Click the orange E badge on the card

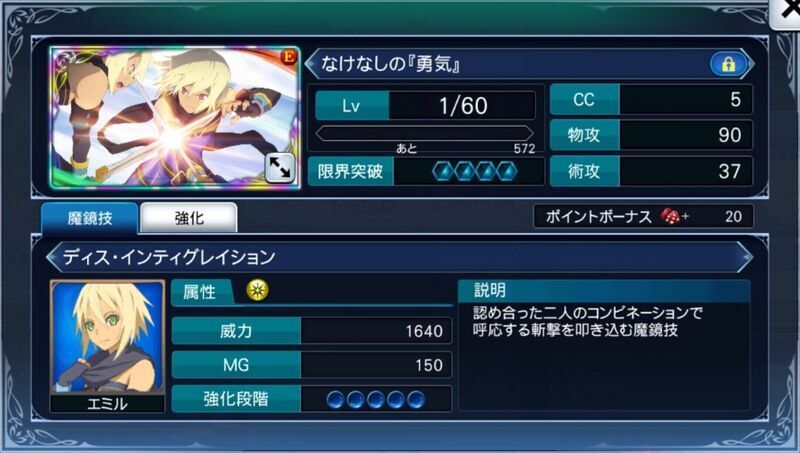(x=289, y=57)
